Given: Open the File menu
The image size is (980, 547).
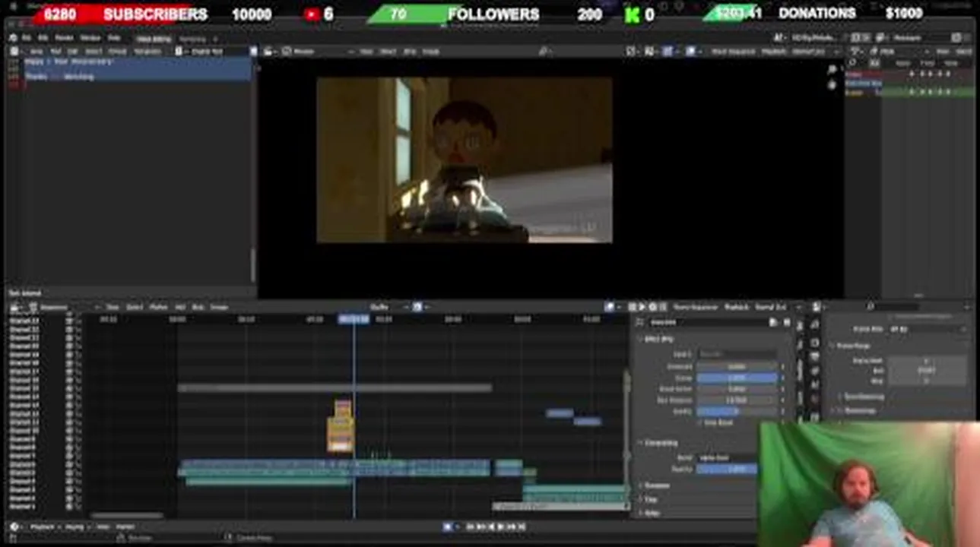Looking at the screenshot, I should coord(27,38).
